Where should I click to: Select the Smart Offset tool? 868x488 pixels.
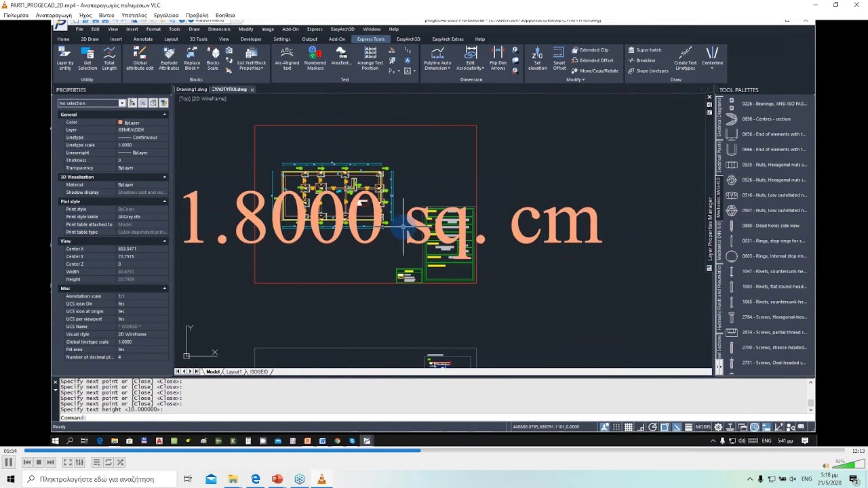coord(559,59)
